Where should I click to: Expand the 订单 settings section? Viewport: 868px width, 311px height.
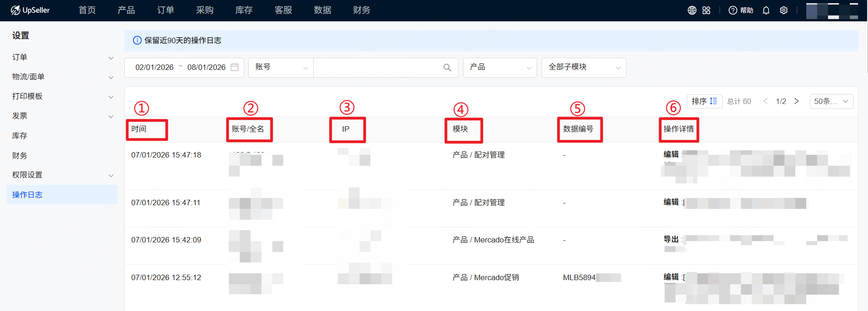(x=111, y=58)
